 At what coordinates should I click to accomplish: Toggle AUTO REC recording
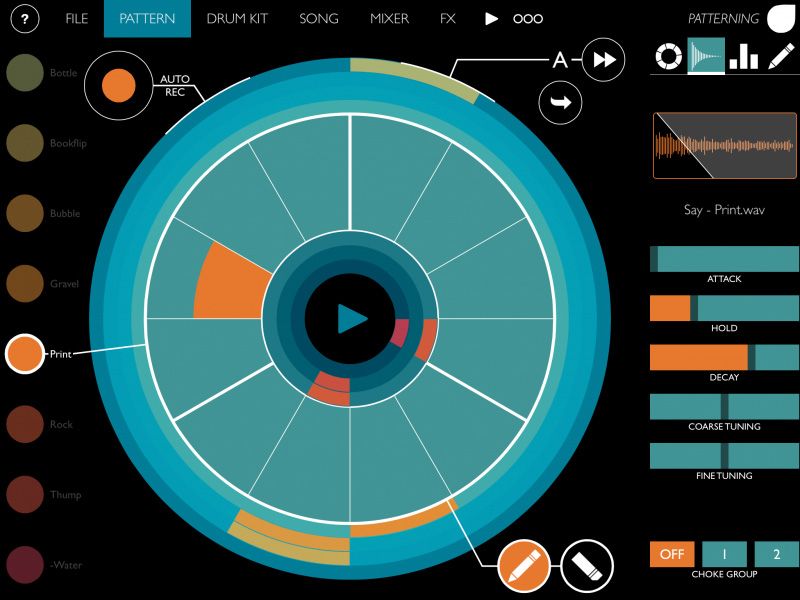tap(118, 86)
